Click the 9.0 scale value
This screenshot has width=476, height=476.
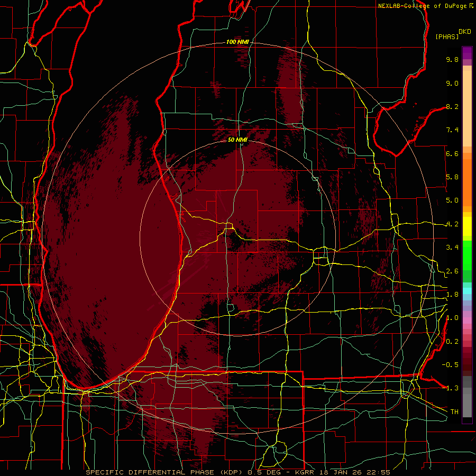452,83
